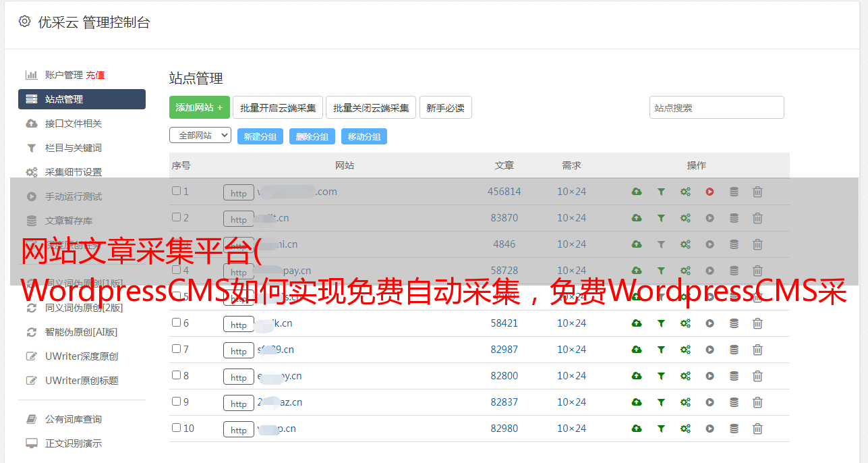Open the filter icon for row 6
This screenshot has height=463, width=868.
pyautogui.click(x=661, y=323)
